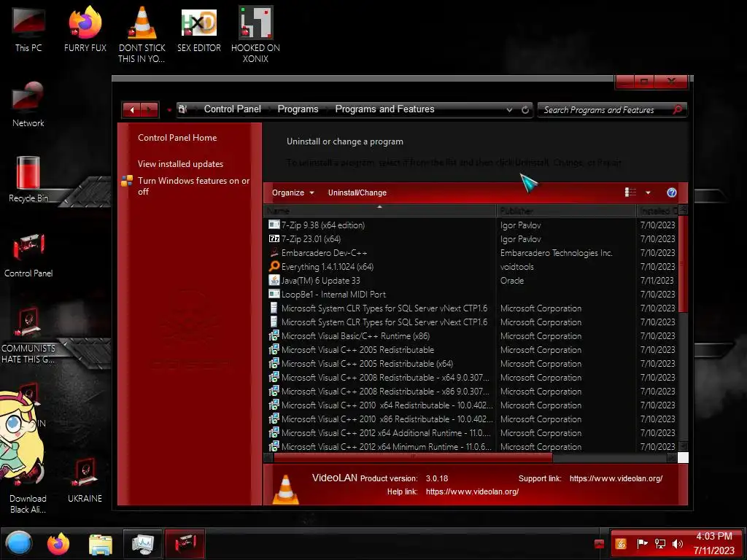
Task: Change view using the view icon
Action: (631, 192)
